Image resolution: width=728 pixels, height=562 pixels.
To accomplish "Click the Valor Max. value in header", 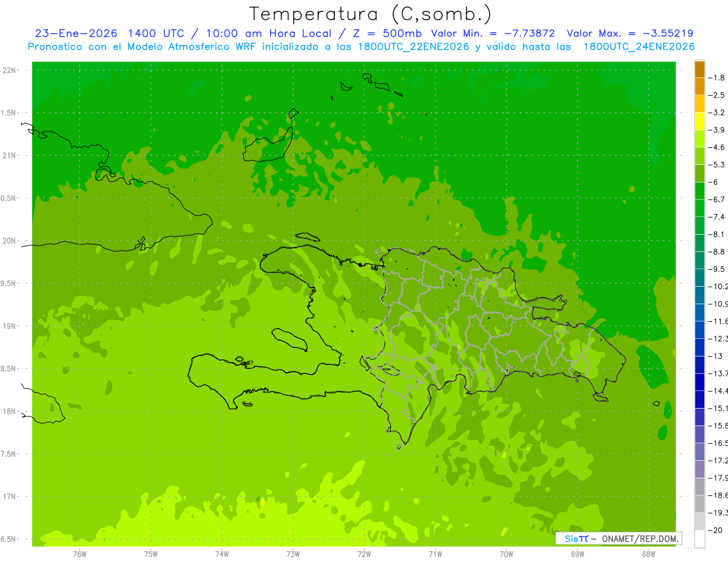I will pos(630,33).
